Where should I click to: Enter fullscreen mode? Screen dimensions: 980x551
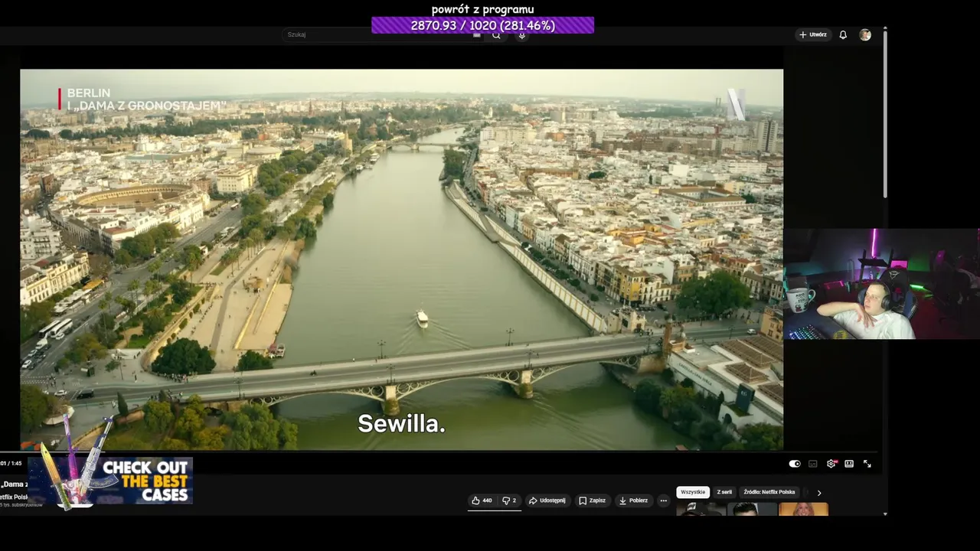(867, 464)
